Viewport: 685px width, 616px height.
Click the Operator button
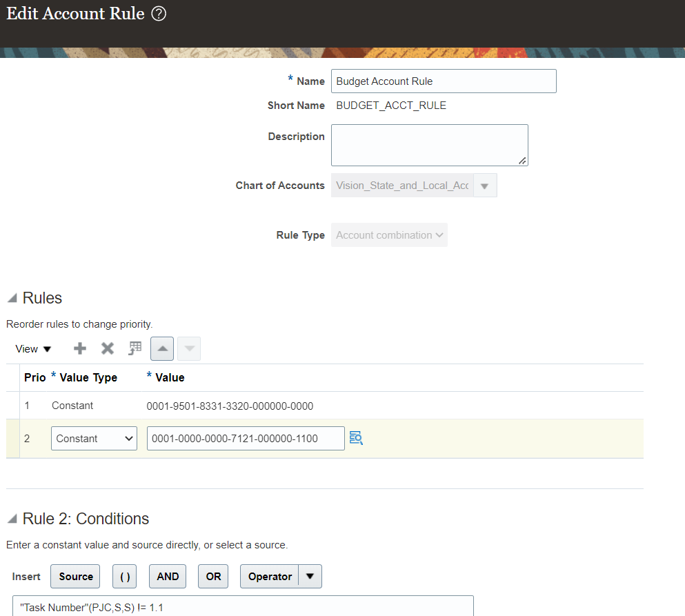270,576
